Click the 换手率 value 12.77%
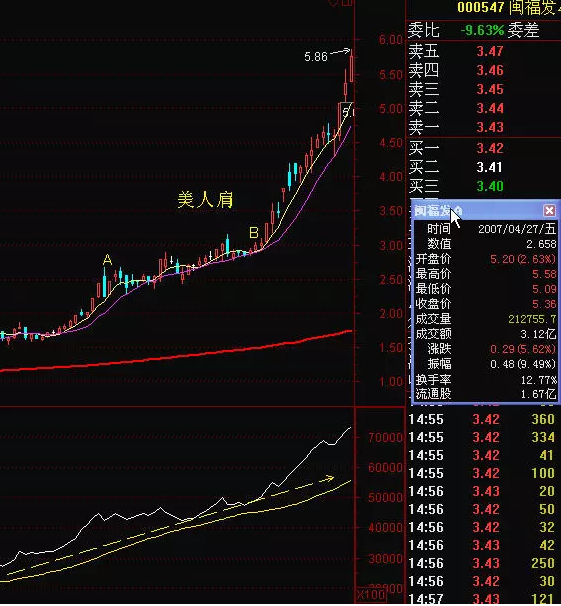 [539, 380]
